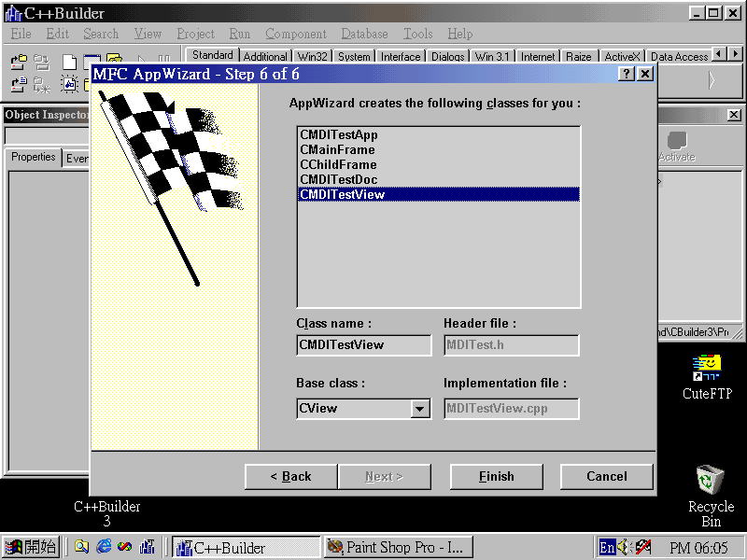
Task: Open the CuteFTP desktop shortcut
Action: click(x=707, y=377)
